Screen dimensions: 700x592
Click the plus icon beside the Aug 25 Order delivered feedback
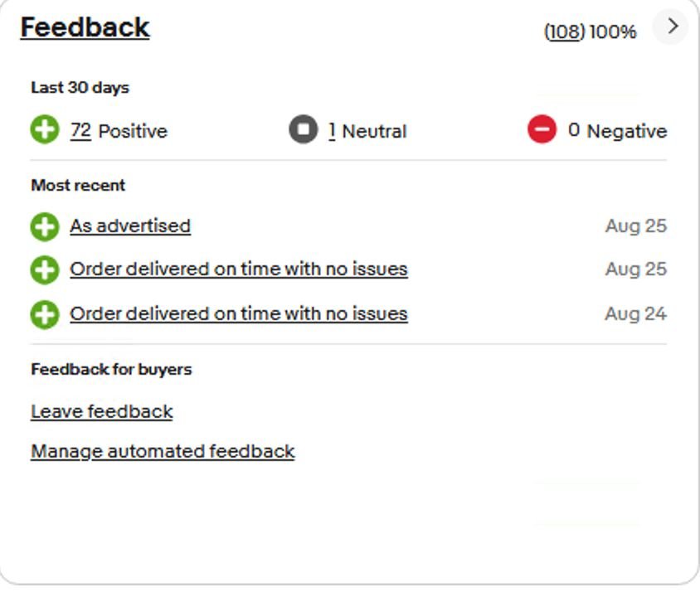[x=45, y=270]
